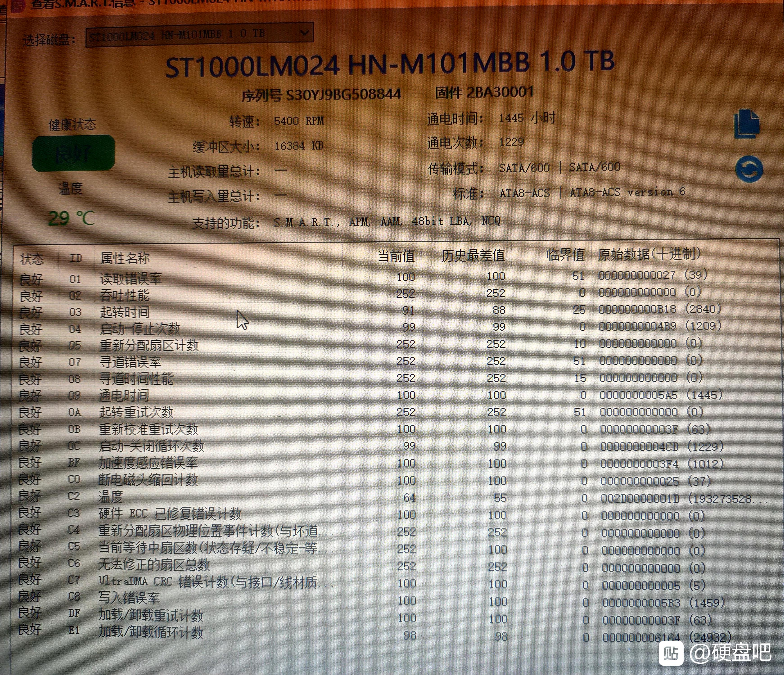Click the ID column header
Viewport: 784px width, 675px height.
tap(76, 258)
